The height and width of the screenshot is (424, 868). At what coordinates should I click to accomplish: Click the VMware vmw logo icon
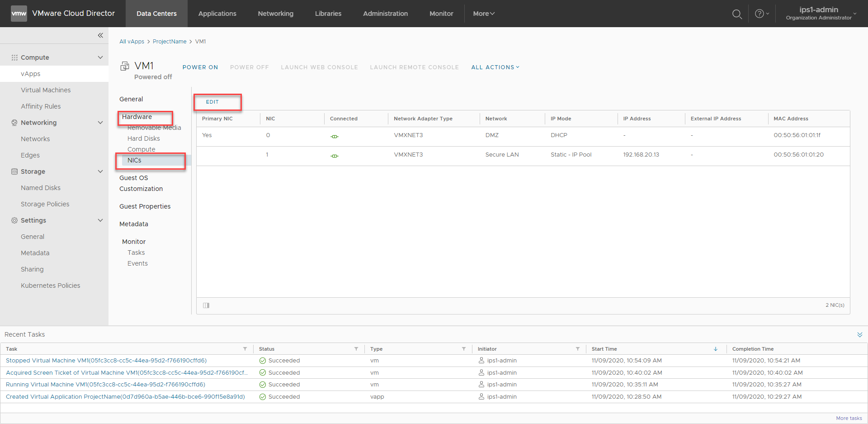coord(19,14)
